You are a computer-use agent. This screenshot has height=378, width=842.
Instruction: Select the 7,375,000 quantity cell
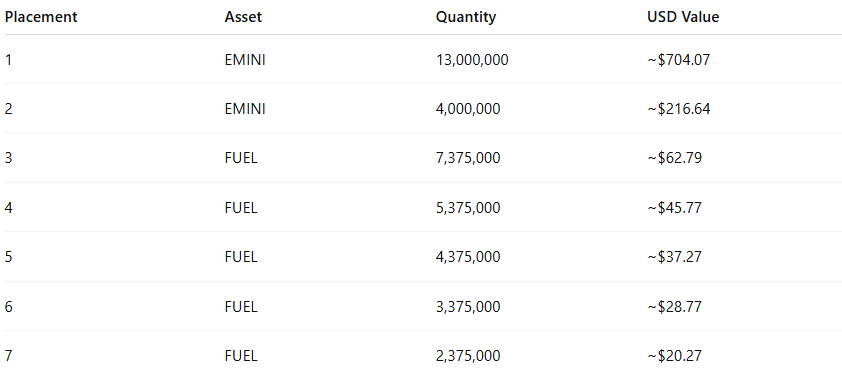click(x=468, y=158)
